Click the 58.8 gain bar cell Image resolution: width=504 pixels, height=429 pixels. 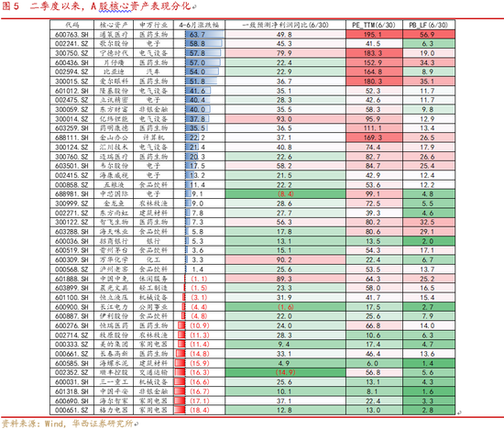pyautogui.click(x=199, y=44)
